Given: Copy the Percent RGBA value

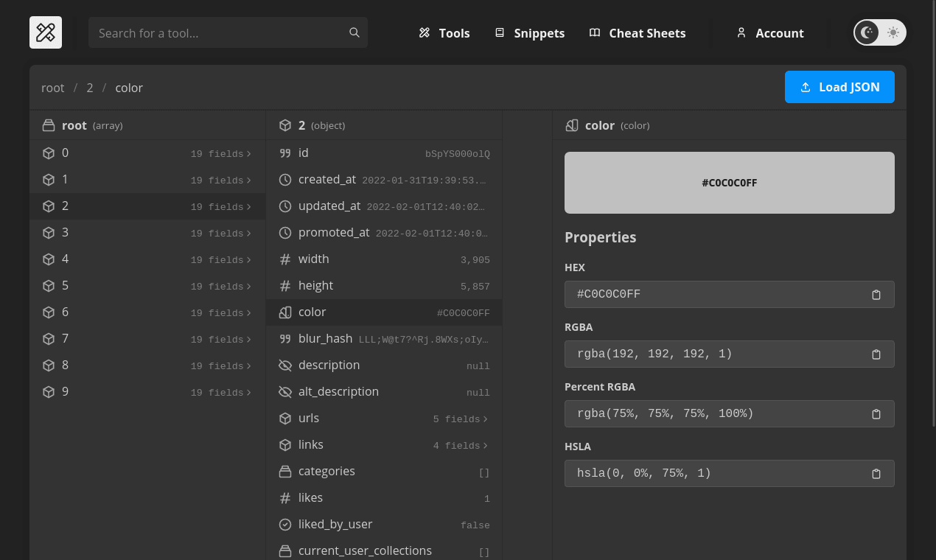Looking at the screenshot, I should point(876,414).
